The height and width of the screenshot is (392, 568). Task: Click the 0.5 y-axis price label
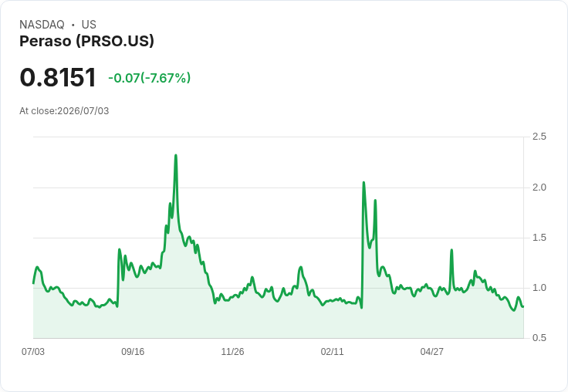coord(539,338)
